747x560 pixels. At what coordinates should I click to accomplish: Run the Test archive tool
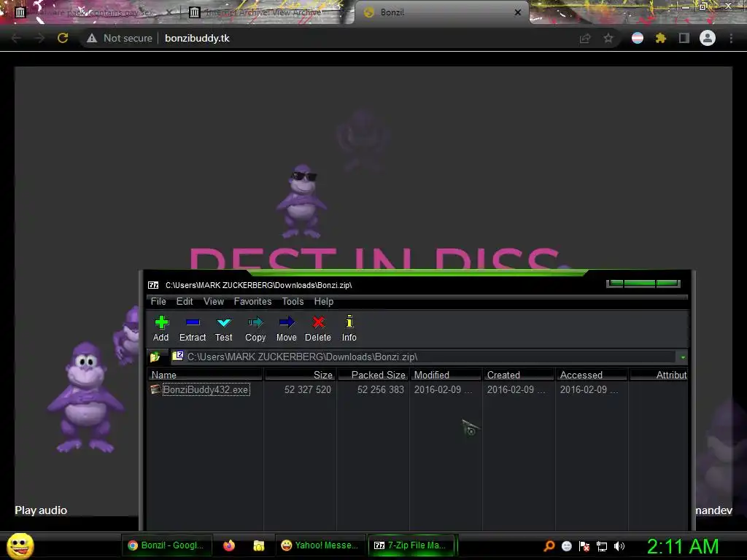click(223, 329)
